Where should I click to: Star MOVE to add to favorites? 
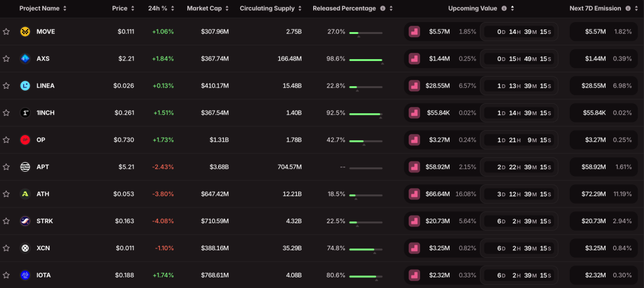pos(6,31)
